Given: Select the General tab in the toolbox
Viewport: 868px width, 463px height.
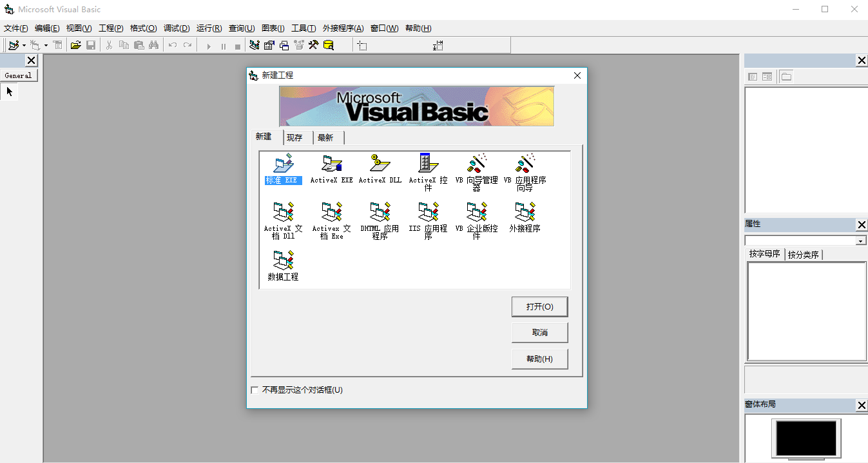Looking at the screenshot, I should pos(19,75).
